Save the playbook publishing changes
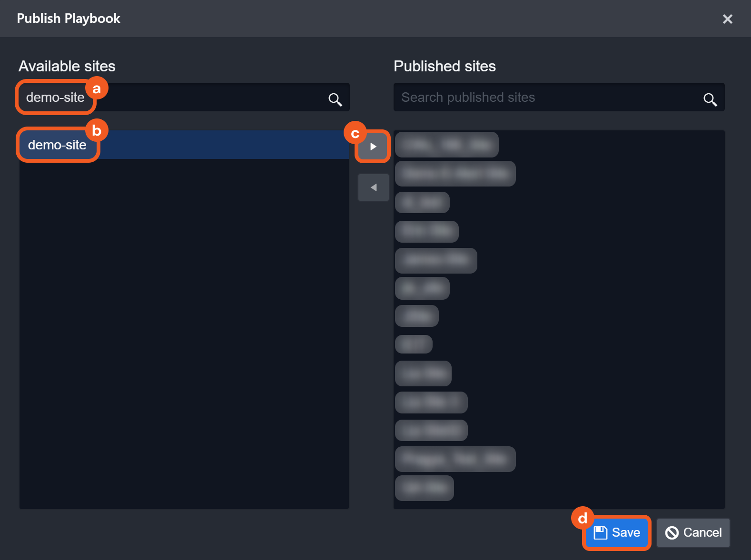 (x=617, y=532)
